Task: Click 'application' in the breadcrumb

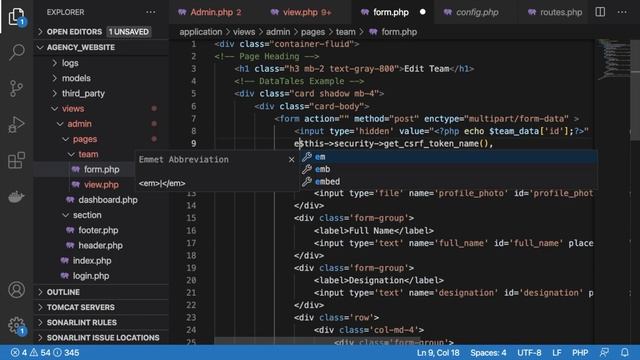Action: point(201,32)
